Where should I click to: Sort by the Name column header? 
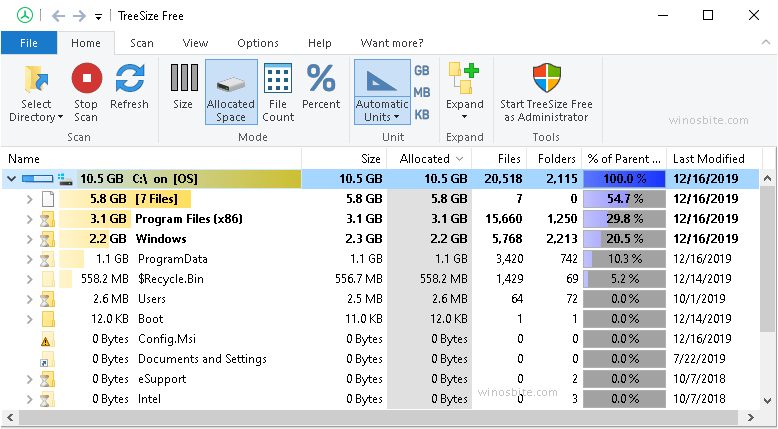tap(151, 159)
